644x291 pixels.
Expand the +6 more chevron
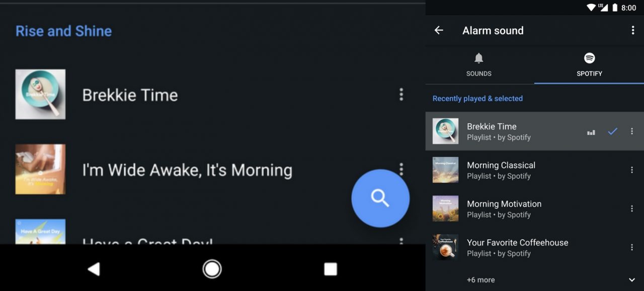[632, 280]
